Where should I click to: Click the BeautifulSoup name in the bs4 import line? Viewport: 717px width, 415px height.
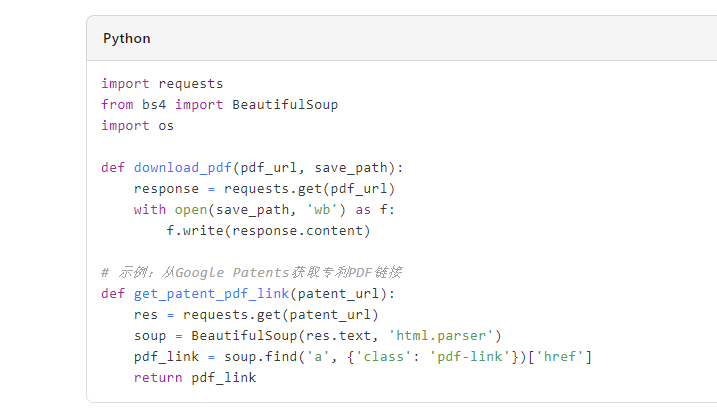point(285,104)
